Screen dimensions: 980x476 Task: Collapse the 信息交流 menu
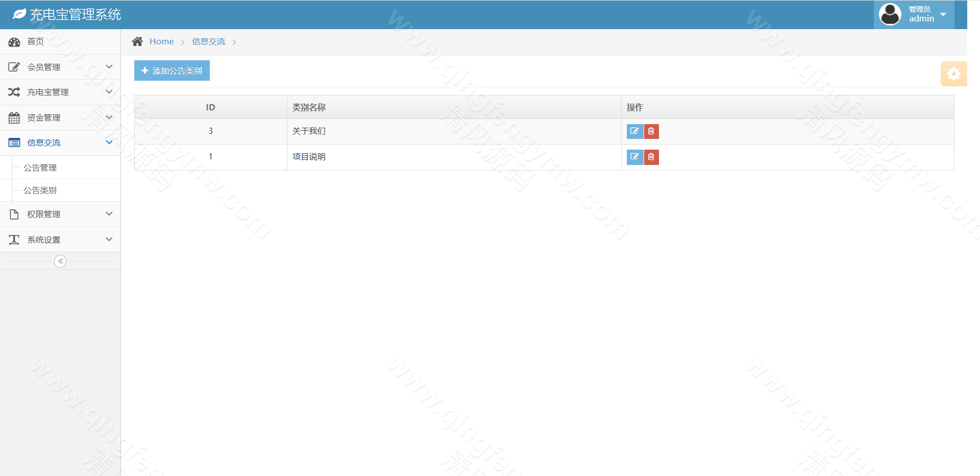click(60, 142)
